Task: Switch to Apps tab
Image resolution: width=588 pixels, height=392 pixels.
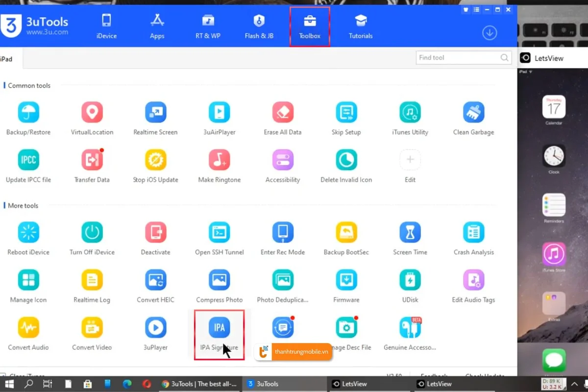Action: 157,26
